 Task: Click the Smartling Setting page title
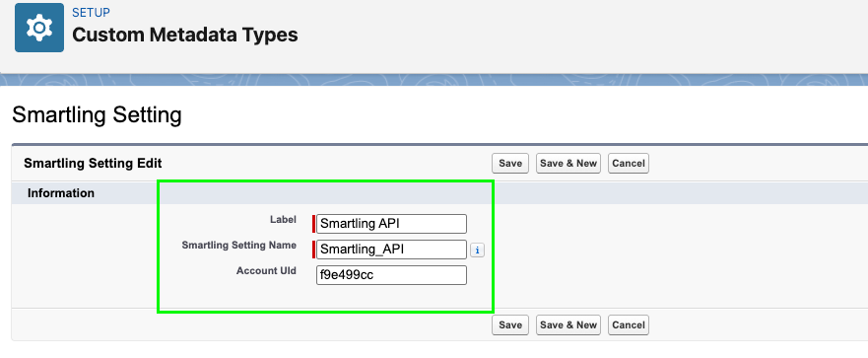tap(97, 115)
